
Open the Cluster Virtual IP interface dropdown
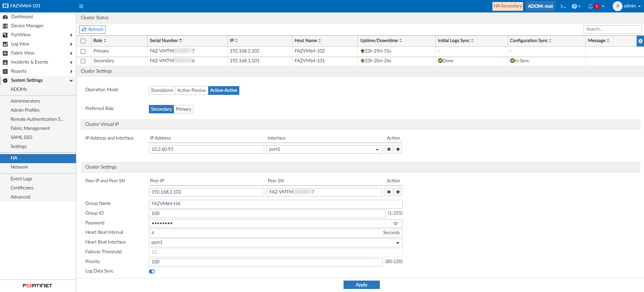point(324,149)
